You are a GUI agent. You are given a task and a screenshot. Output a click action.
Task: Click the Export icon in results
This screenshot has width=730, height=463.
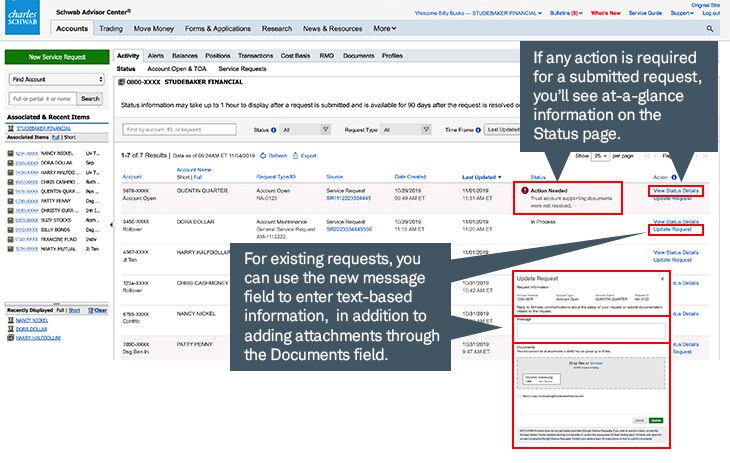[x=295, y=156]
